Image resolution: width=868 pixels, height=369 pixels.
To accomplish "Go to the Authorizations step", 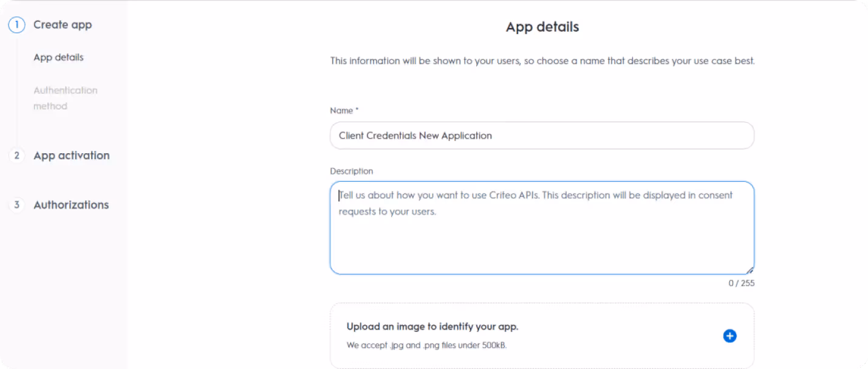I will (71, 205).
